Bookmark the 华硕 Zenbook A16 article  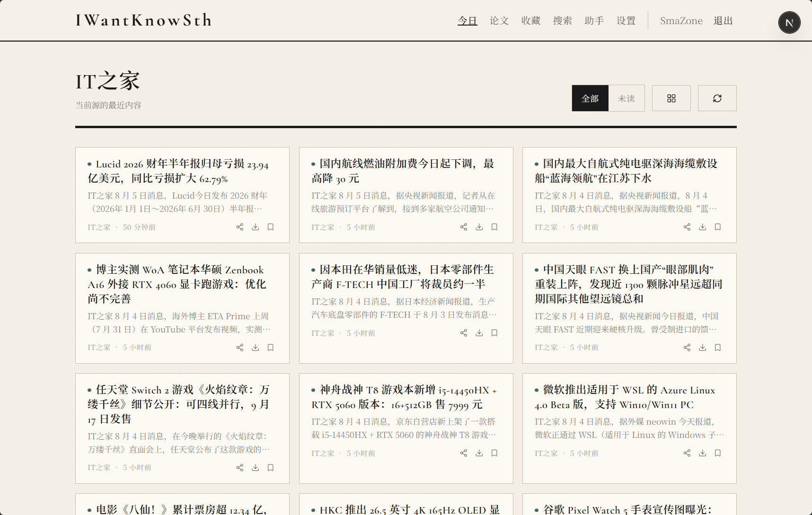(271, 348)
